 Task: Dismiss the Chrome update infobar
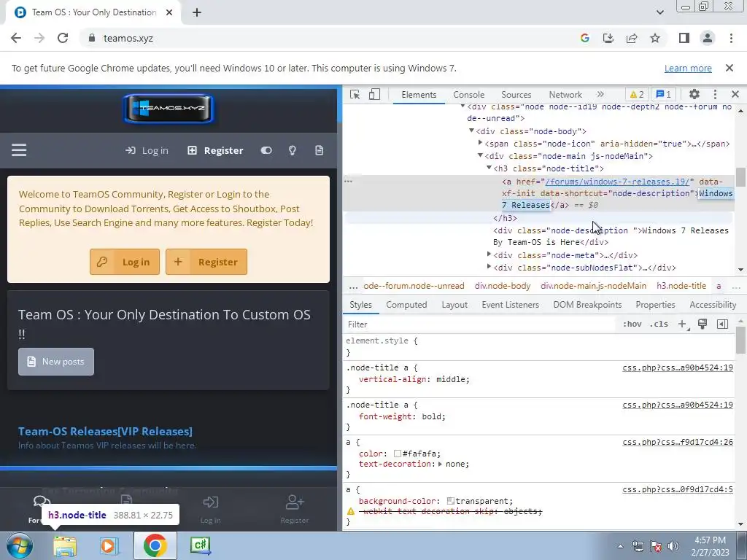click(x=729, y=68)
